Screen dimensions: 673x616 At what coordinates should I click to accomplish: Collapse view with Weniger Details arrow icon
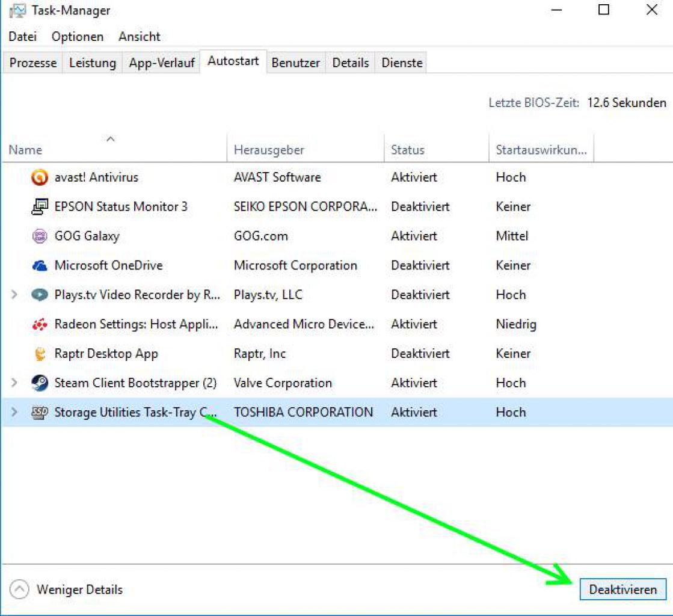[x=19, y=590]
